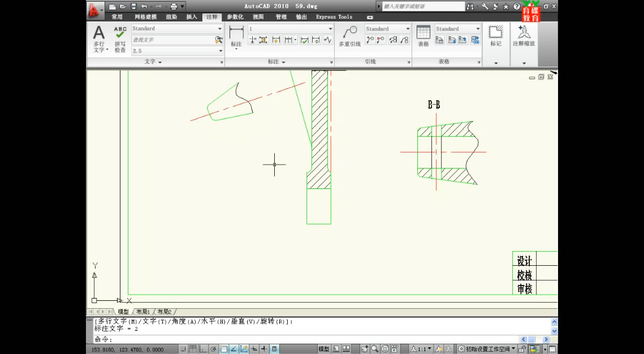This screenshot has height=354, width=644.
Task: Expand the 文字 panel title
Action: click(x=153, y=62)
